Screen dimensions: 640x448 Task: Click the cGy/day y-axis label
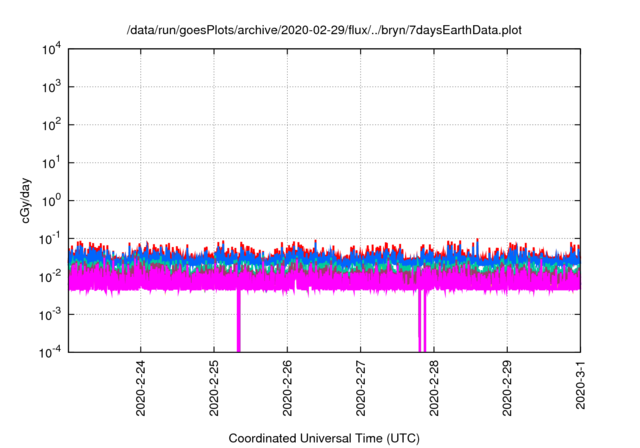25,200
